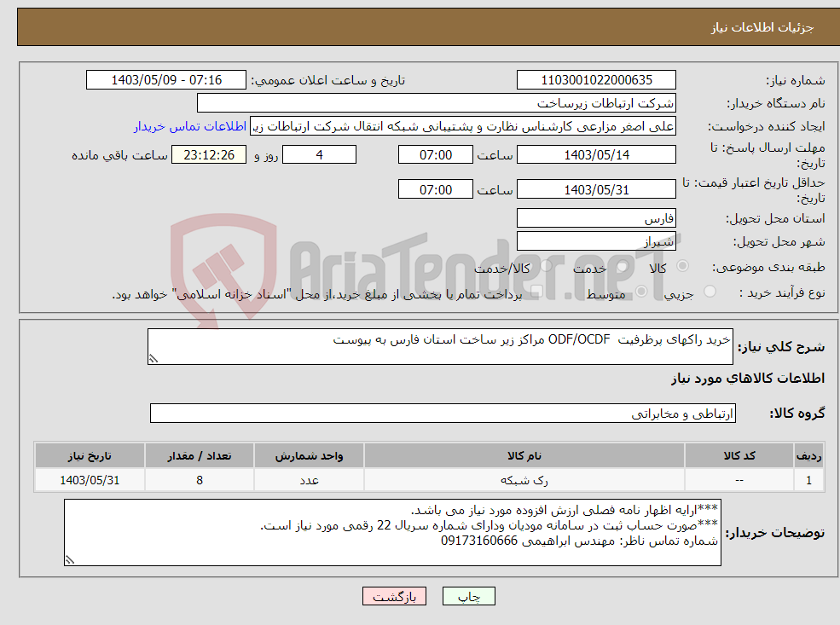Click the row number cell 1
This screenshot has height=625, width=840.
tap(808, 480)
